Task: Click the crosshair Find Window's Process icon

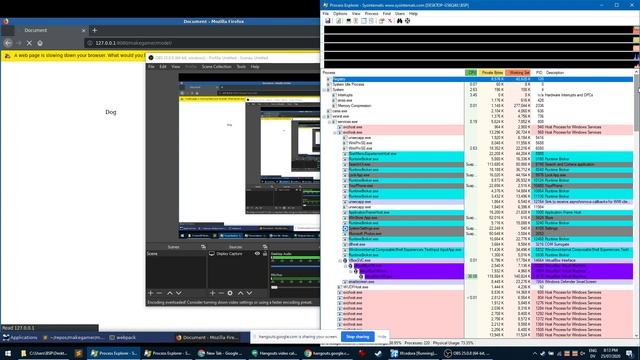Action: tap(407, 21)
